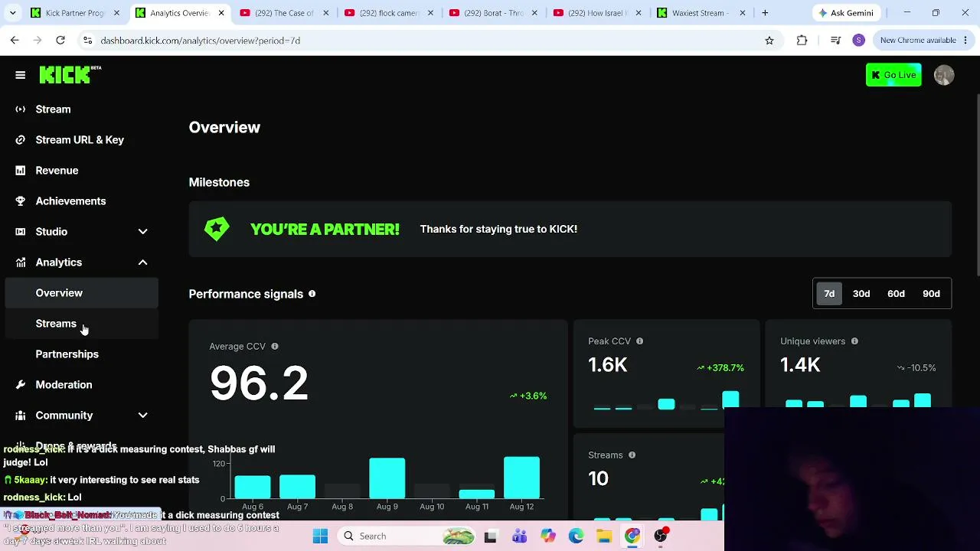Close the Analytics Overview tab
Screen dimensions: 980x551
pyautogui.click(x=221, y=13)
